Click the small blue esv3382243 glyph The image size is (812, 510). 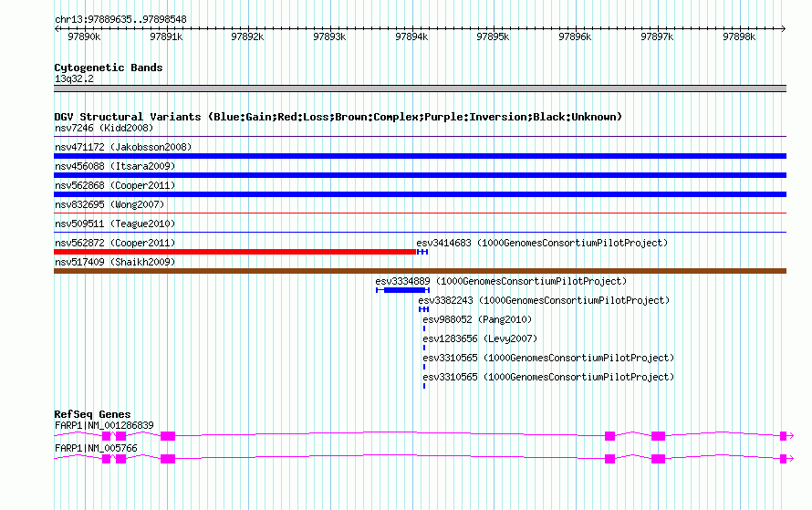(x=424, y=309)
